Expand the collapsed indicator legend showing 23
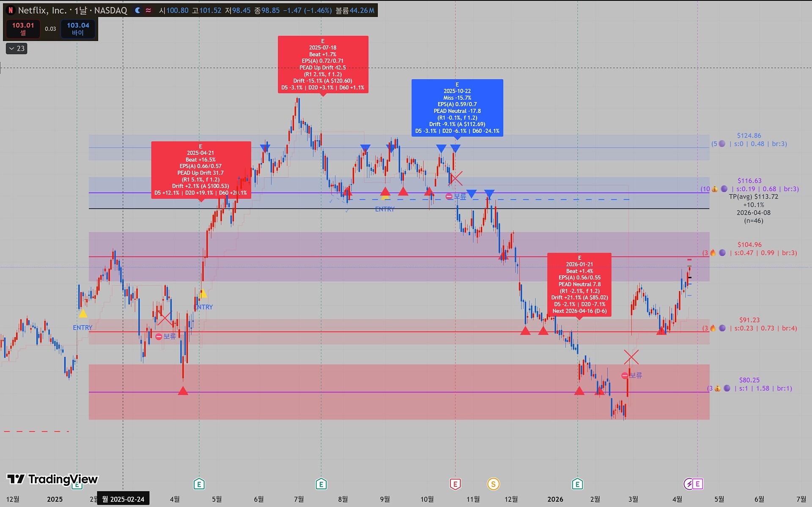Screen dimensions: 812x507 tap(17, 49)
